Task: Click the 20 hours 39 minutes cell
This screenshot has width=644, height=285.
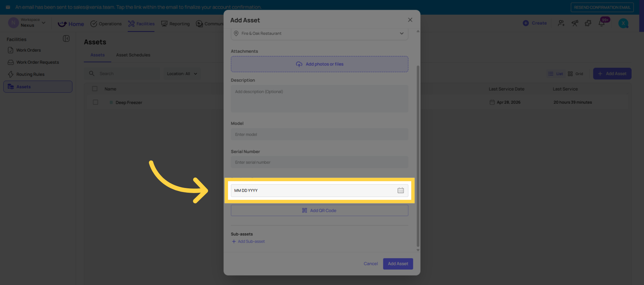Action: pos(573,102)
